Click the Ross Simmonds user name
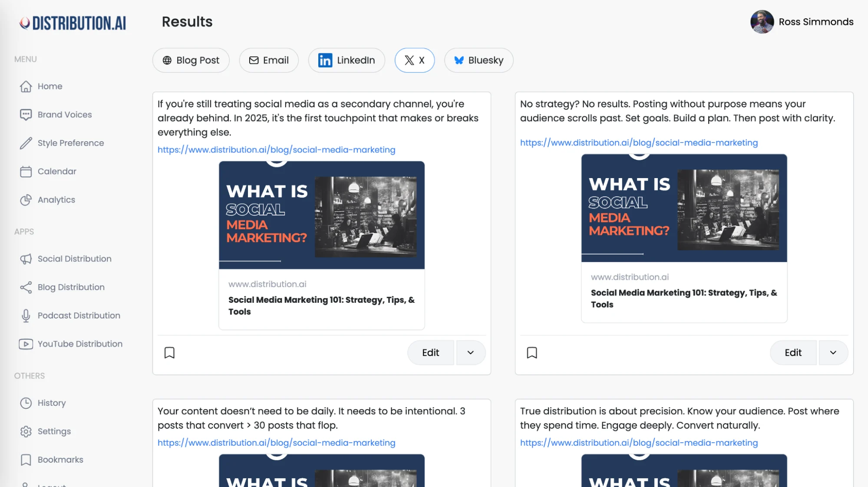The image size is (868, 487). (816, 22)
